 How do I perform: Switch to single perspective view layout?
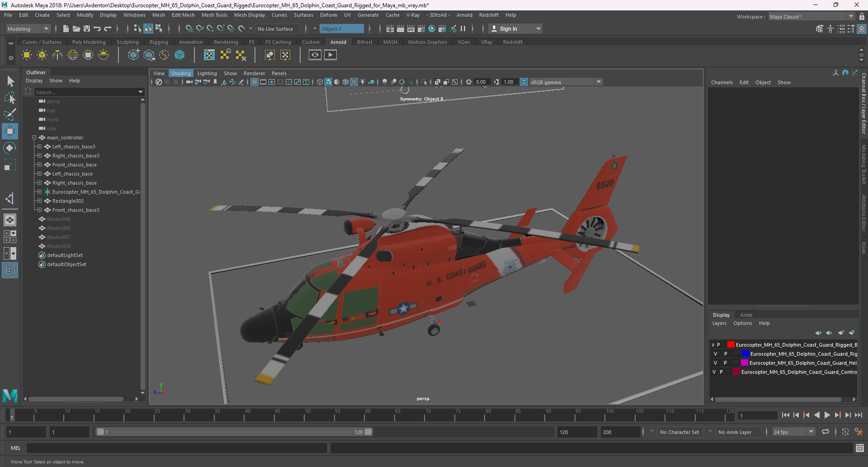point(10,220)
